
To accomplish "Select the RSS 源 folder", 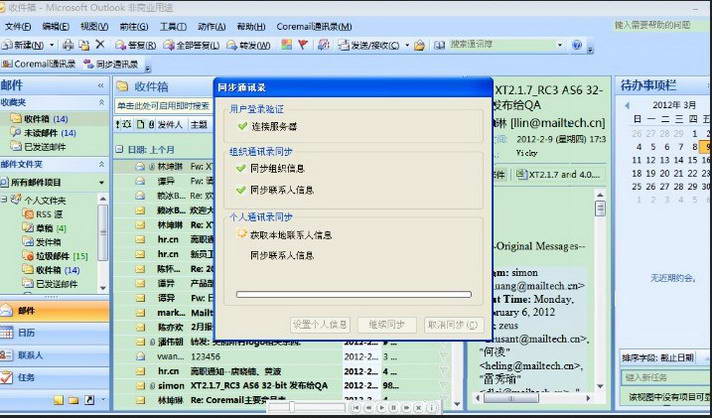I will click(44, 214).
